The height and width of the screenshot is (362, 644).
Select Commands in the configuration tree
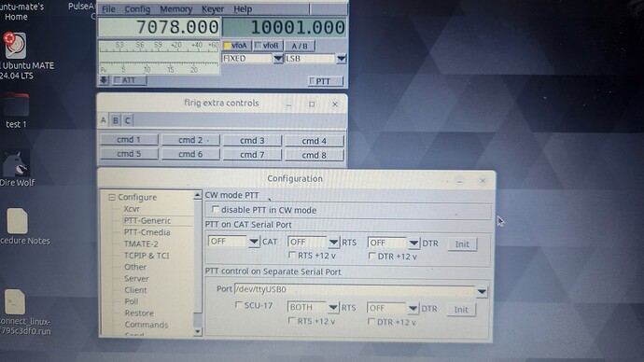pos(147,325)
